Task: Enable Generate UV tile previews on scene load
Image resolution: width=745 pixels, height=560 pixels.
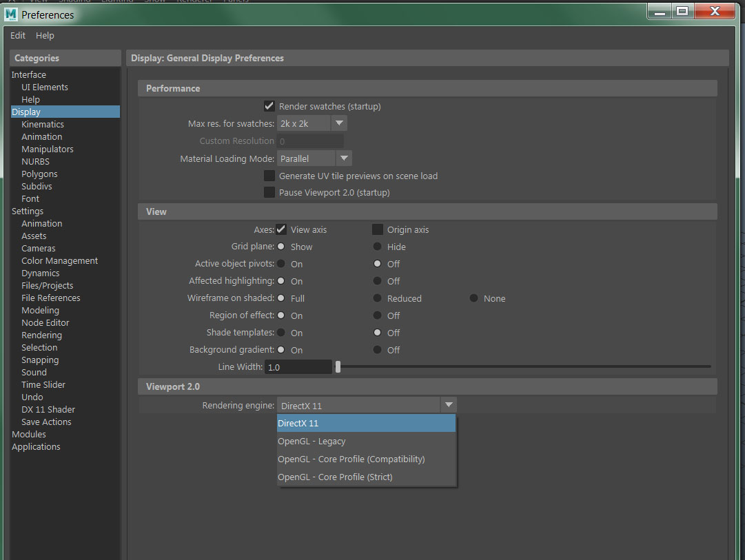Action: click(x=269, y=176)
